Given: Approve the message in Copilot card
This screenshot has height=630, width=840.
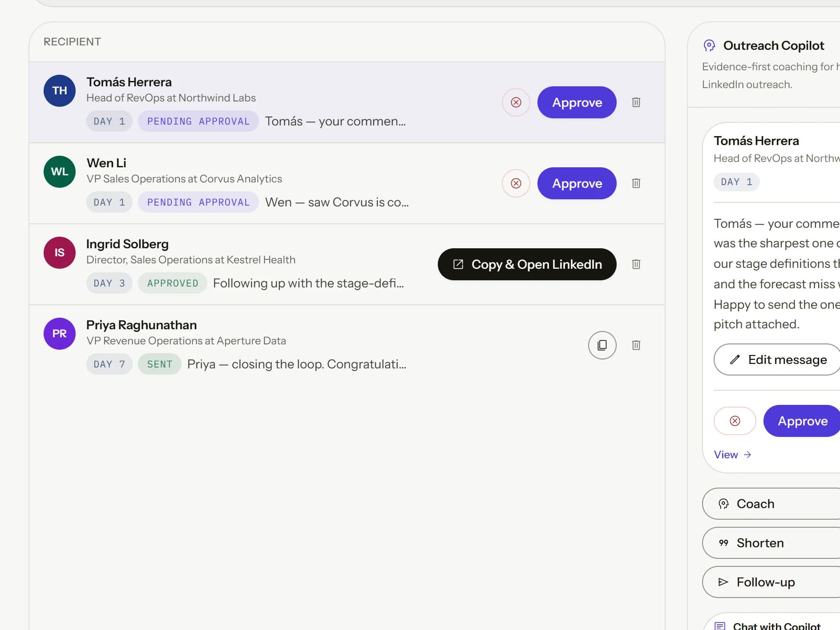Looking at the screenshot, I should point(802,421).
